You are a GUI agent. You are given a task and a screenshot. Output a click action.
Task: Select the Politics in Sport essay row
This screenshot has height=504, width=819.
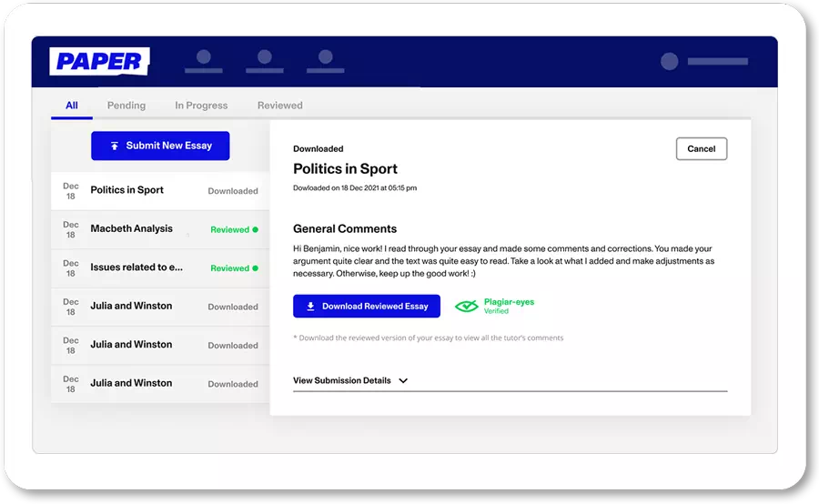point(127,190)
